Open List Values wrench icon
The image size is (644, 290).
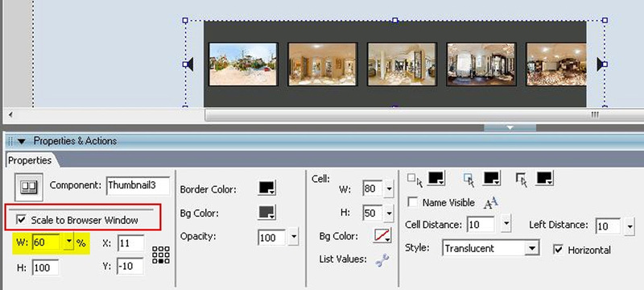click(x=382, y=260)
